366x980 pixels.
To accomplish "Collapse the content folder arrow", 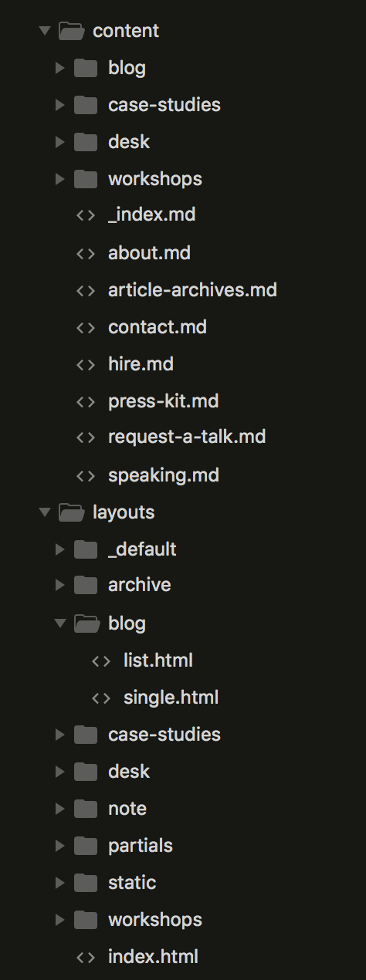I will [x=45, y=31].
